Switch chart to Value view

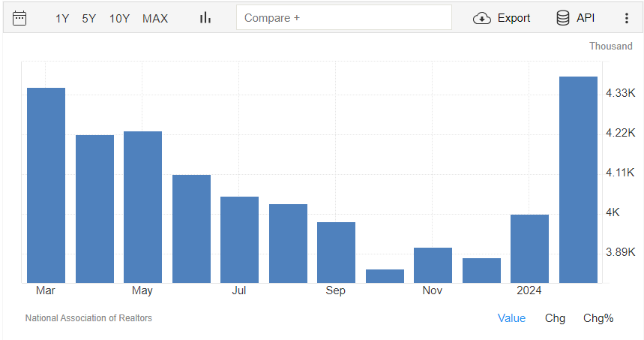(511, 318)
